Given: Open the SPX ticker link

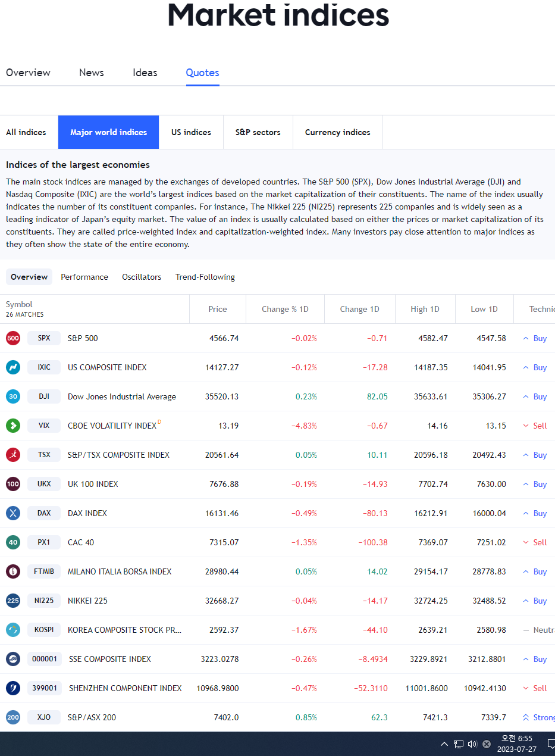Looking at the screenshot, I should coord(44,338).
